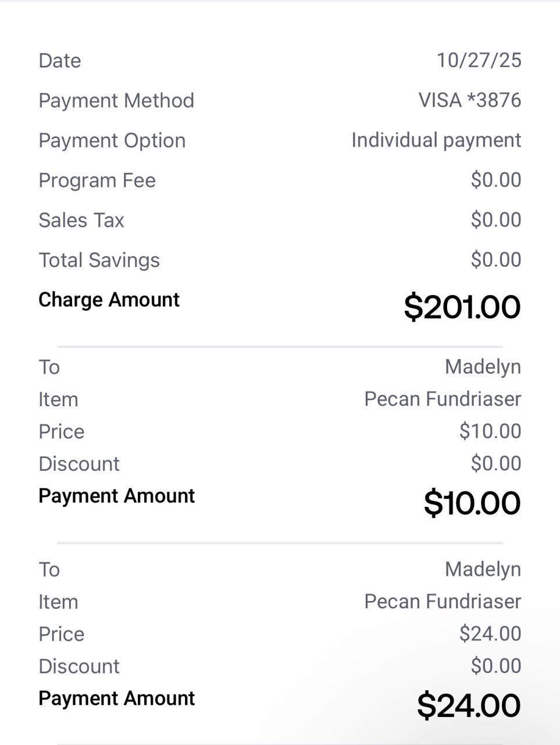
Task: Click the Total Savings label
Action: (x=99, y=260)
